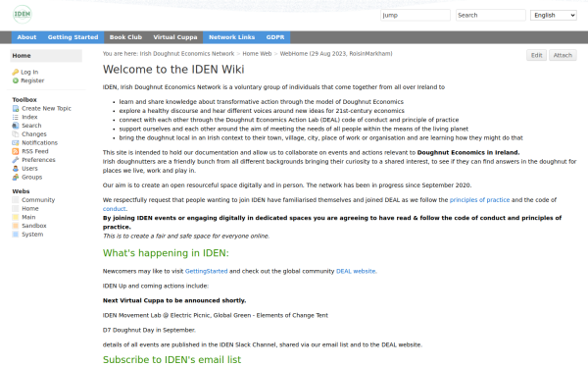Open the English language dropdown
The width and height of the screenshot is (588, 368).
click(554, 15)
